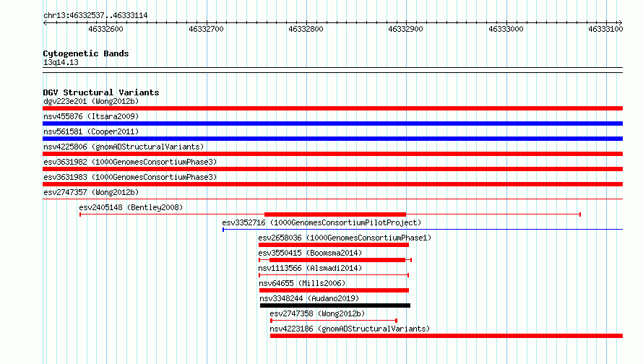Screen dimensions: 643x364
Task: Click the red bar of esv3550415
Action: pos(337,260)
